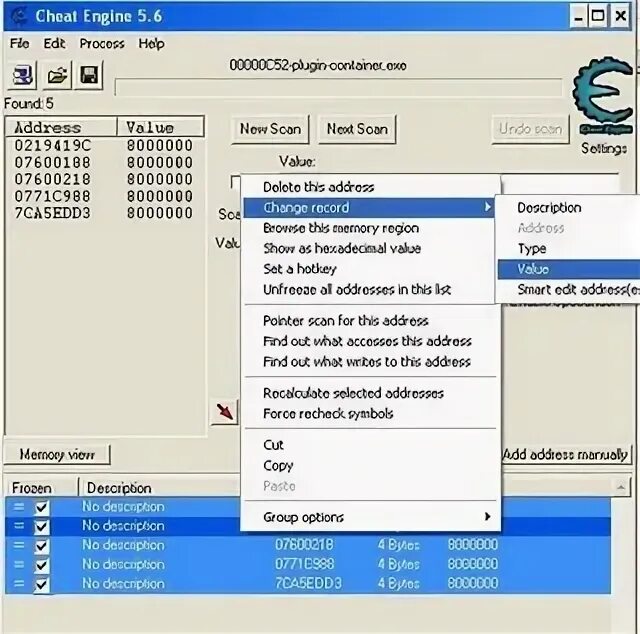Expand the Group options submenu arrow

(x=487, y=517)
